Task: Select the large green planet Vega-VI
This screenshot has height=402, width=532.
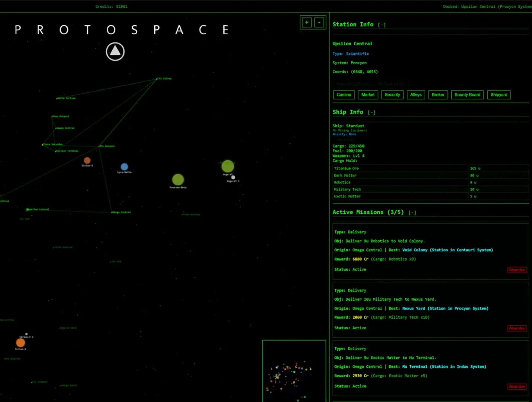Action: tap(228, 166)
